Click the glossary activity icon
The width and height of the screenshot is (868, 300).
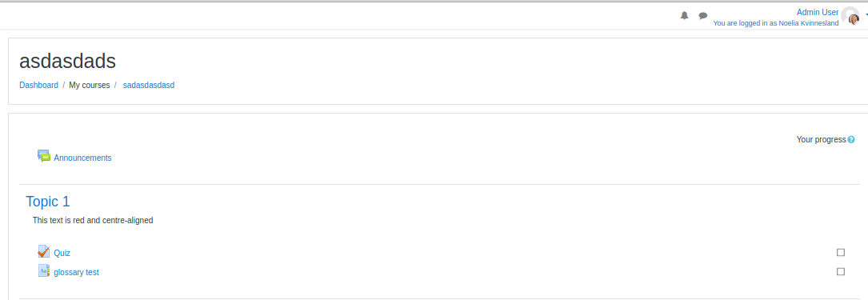point(44,270)
